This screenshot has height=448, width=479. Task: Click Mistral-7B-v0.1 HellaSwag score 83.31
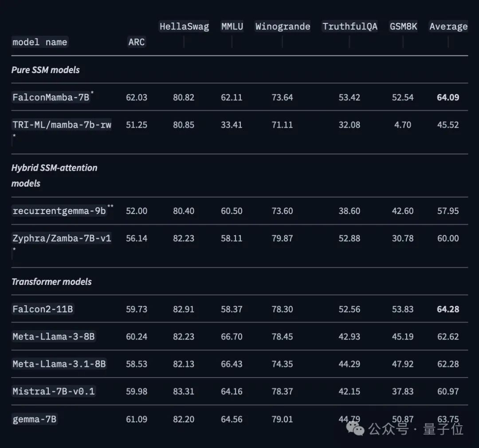pyautogui.click(x=184, y=391)
